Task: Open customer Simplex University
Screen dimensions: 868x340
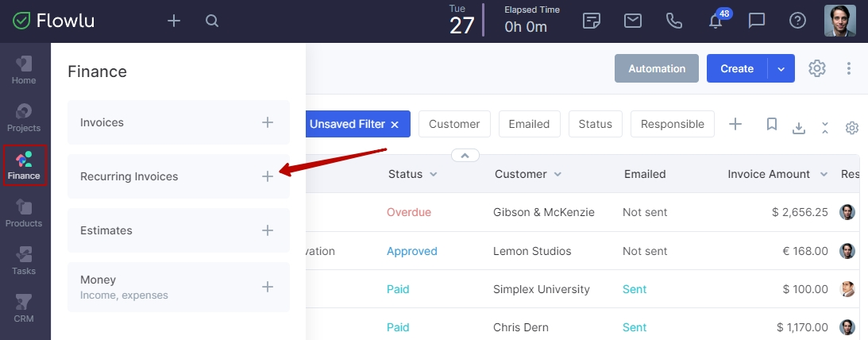Action: [x=542, y=289]
